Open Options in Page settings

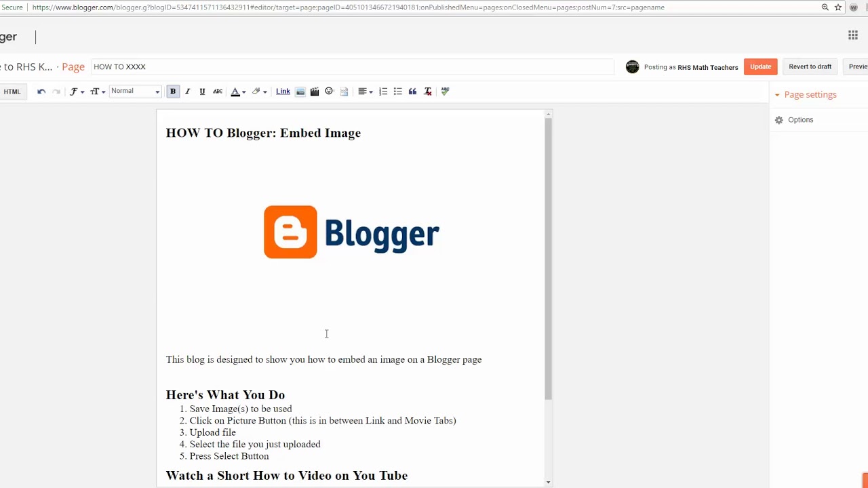pos(800,120)
